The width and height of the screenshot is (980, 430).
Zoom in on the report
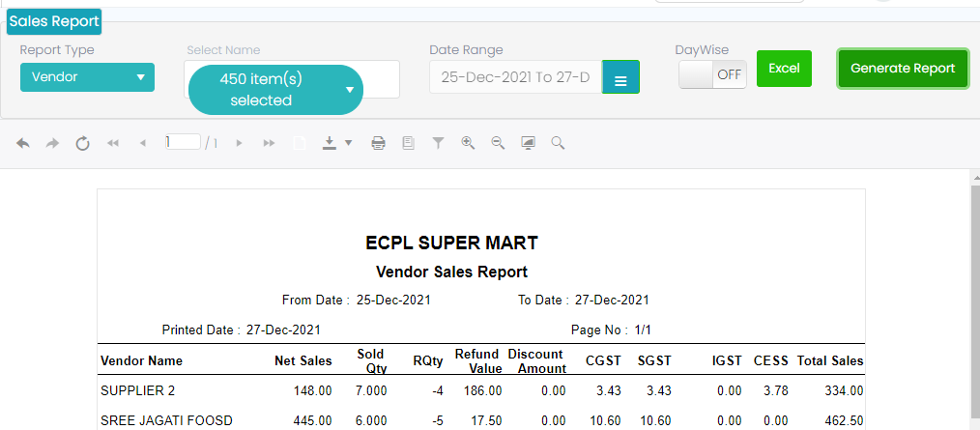[468, 143]
